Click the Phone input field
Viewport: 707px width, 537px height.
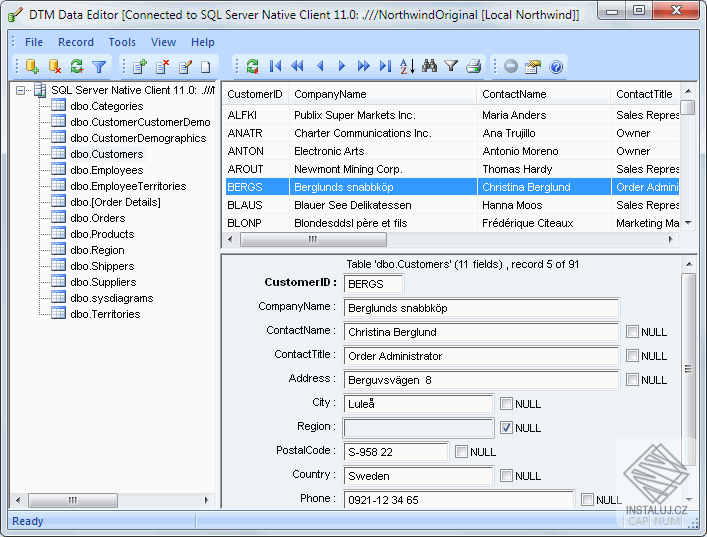[458, 500]
